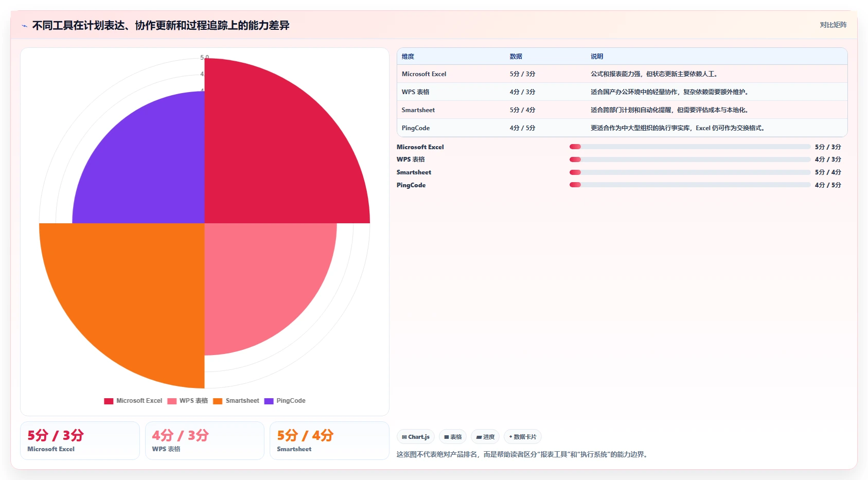Image resolution: width=868 pixels, height=480 pixels.
Task: Click the small icon before the page title
Action: [x=24, y=26]
